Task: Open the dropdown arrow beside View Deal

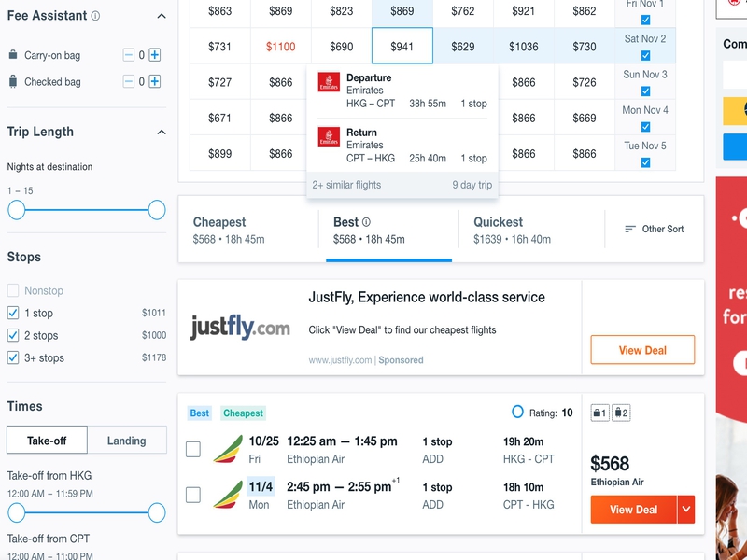Action: pos(686,510)
